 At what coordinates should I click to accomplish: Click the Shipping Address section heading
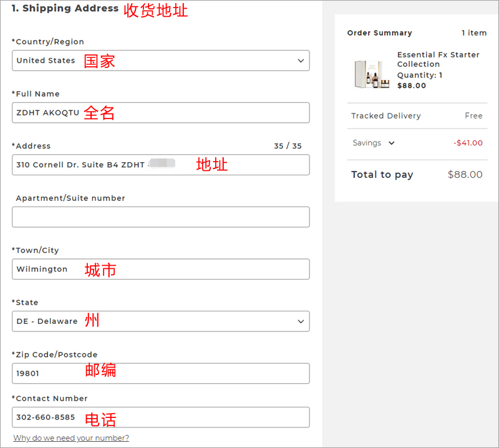65,9
